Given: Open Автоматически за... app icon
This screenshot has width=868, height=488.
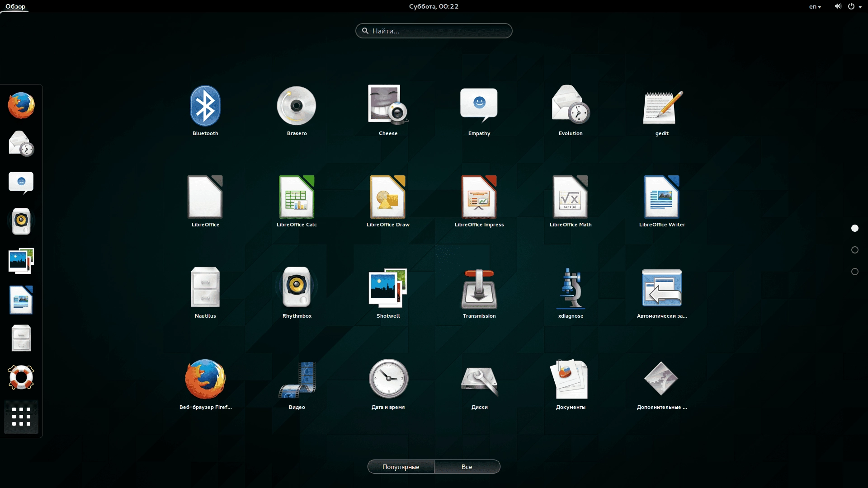Looking at the screenshot, I should click(x=662, y=288).
